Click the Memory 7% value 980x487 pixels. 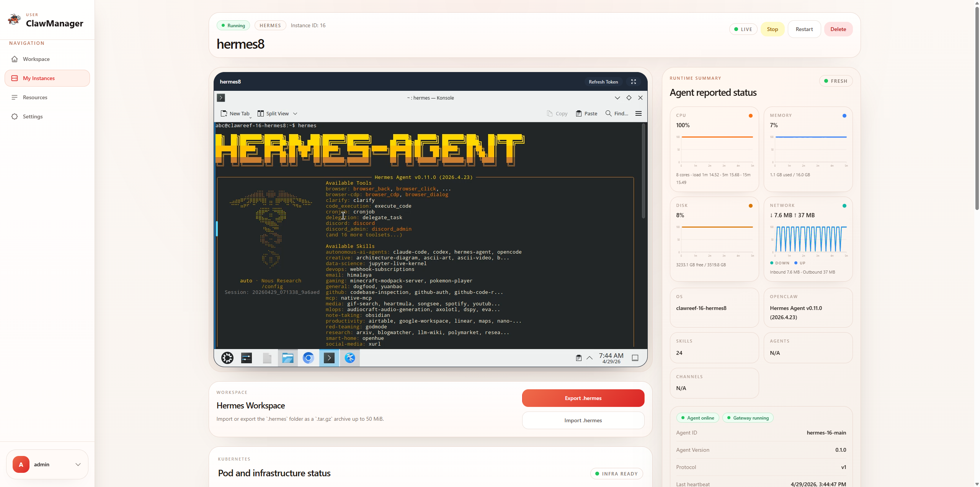click(x=774, y=125)
